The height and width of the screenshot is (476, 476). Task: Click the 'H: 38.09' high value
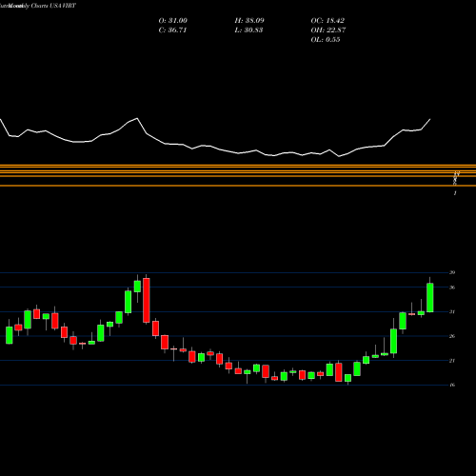(249, 21)
